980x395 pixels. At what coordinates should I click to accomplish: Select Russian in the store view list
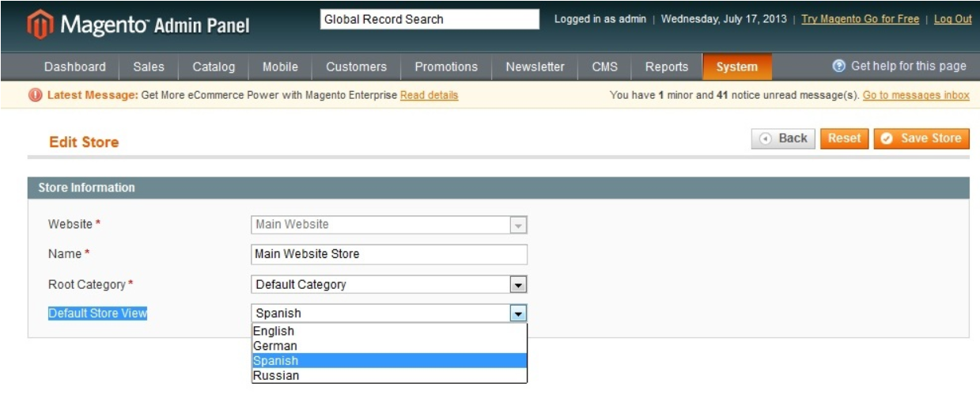tap(389, 375)
